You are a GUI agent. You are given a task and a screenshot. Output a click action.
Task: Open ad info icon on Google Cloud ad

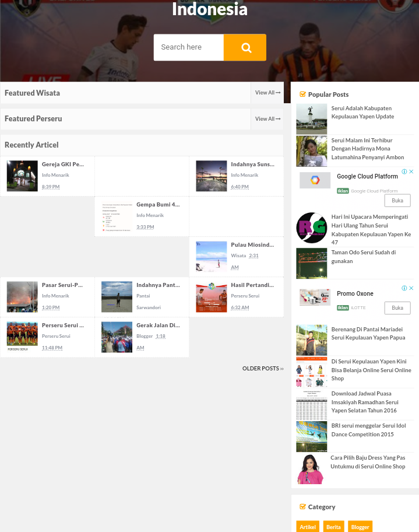[404, 171]
